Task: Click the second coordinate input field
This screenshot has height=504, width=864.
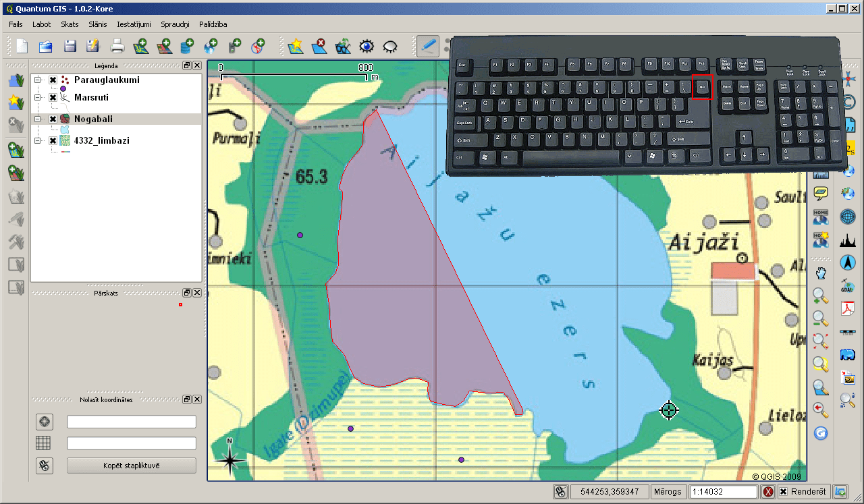Action: click(x=132, y=443)
